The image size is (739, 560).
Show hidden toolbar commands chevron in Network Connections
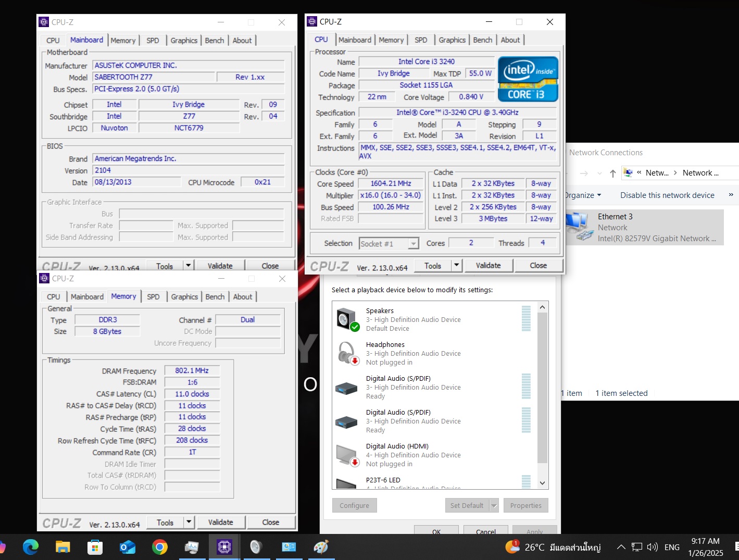[731, 195]
